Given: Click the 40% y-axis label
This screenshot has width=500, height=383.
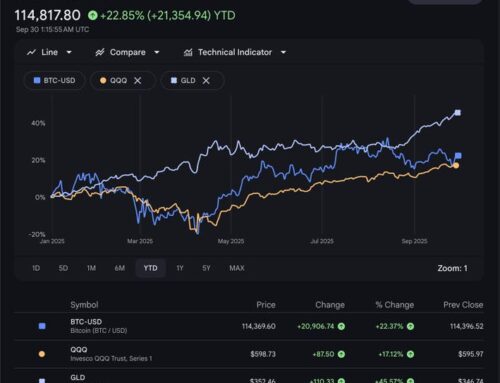Looking at the screenshot, I should pyautogui.click(x=38, y=123).
